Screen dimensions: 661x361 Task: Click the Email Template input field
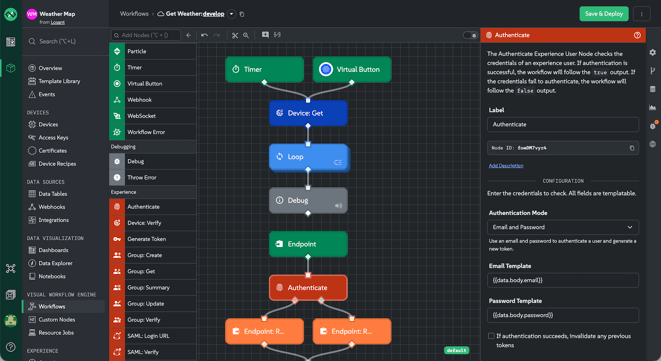pyautogui.click(x=563, y=280)
